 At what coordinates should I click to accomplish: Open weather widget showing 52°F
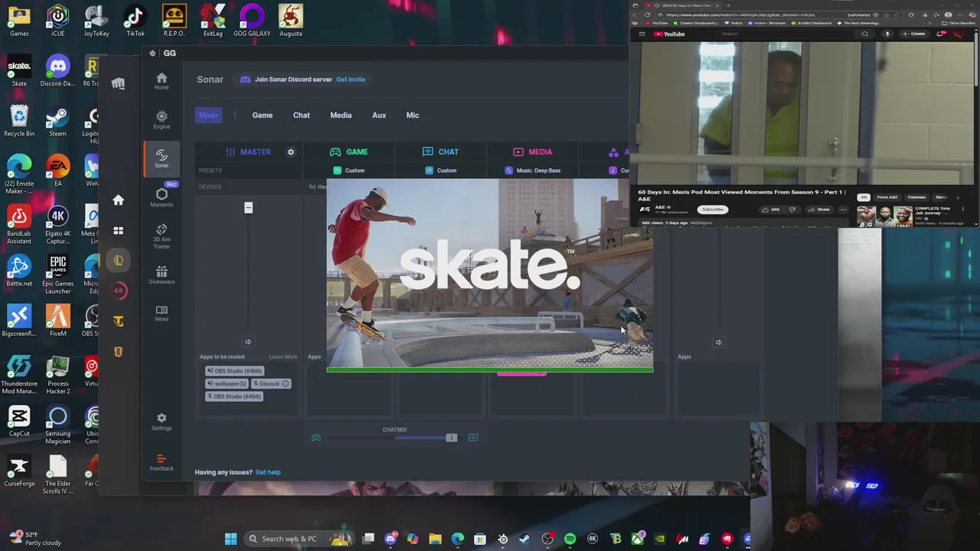coord(34,539)
